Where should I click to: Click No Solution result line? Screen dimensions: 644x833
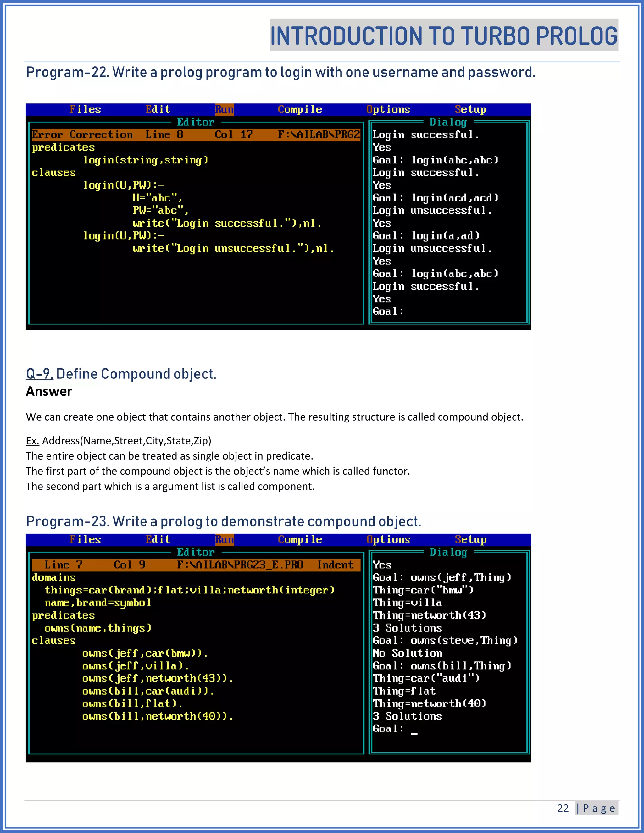(407, 653)
